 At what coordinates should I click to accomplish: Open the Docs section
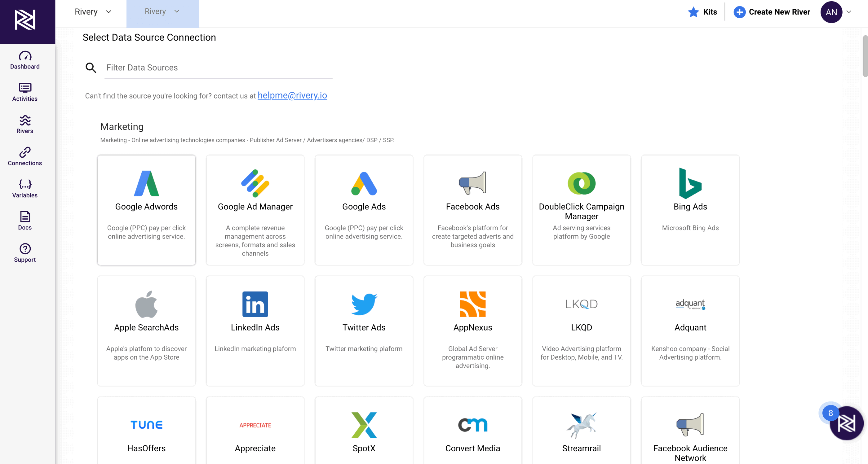(24, 220)
